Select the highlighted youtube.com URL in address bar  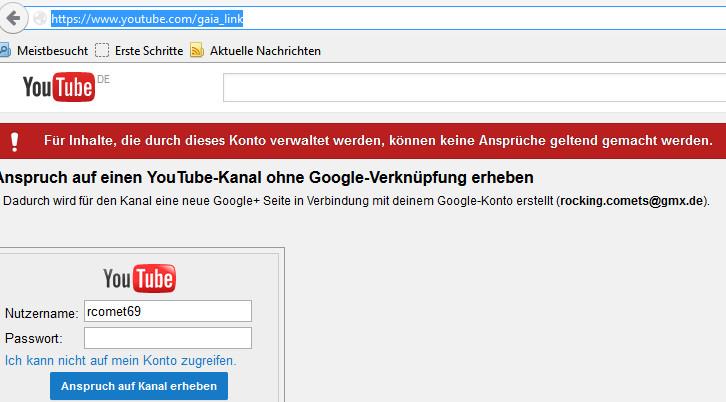[147, 19]
